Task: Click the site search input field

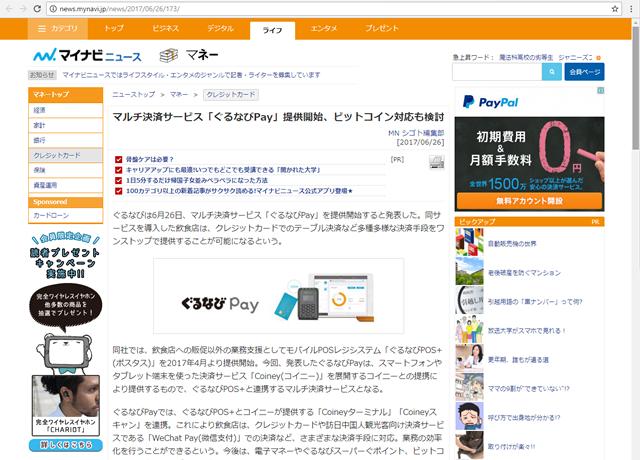Action: click(497, 72)
